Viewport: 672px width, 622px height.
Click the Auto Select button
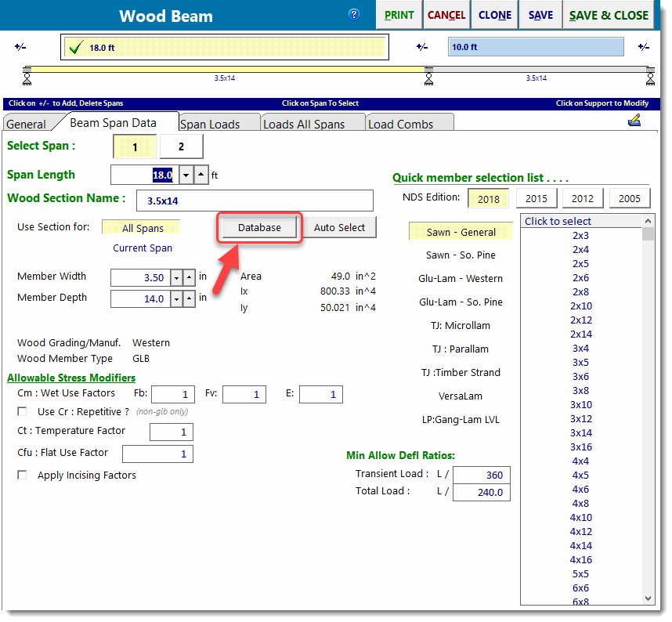click(340, 227)
